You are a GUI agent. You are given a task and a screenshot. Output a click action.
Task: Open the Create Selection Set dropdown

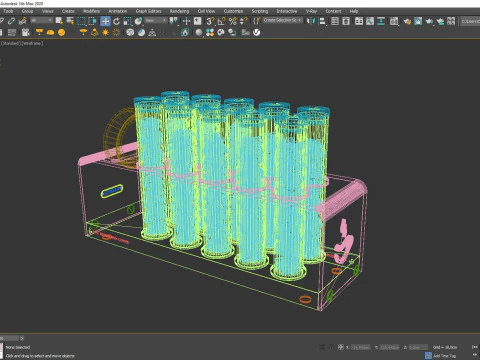click(x=283, y=21)
